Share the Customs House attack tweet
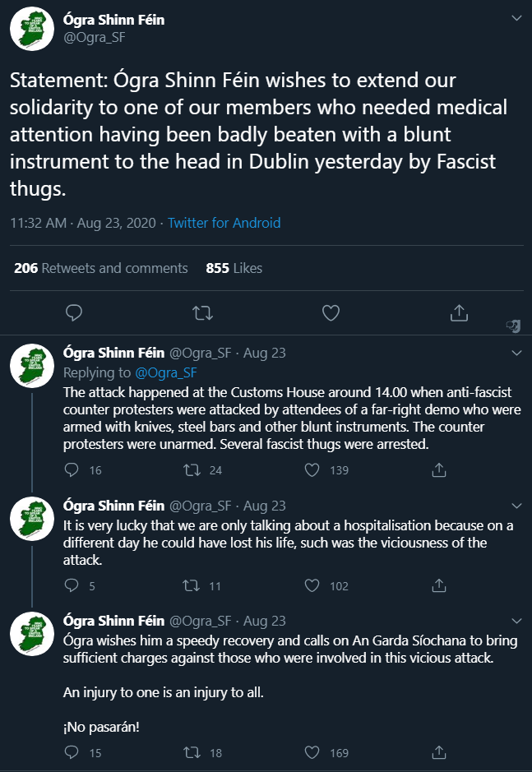The width and height of the screenshot is (532, 772). [x=440, y=470]
